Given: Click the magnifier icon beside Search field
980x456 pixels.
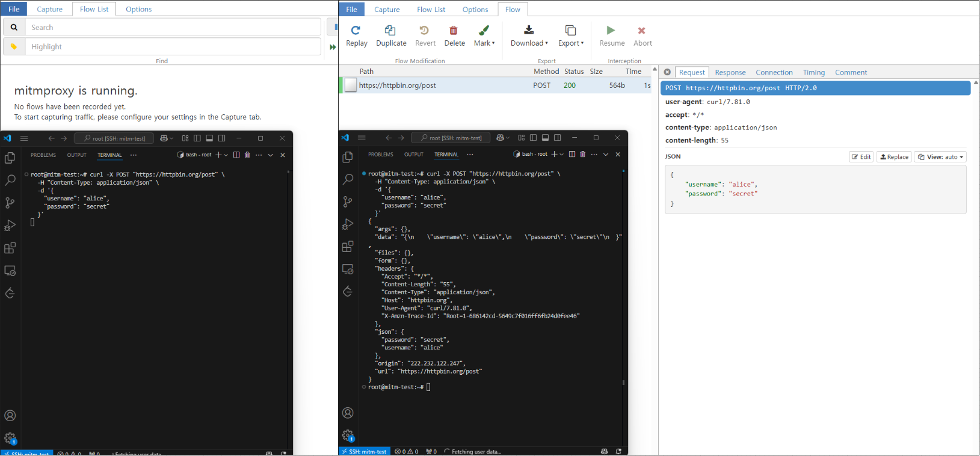Looking at the screenshot, I should click(14, 27).
